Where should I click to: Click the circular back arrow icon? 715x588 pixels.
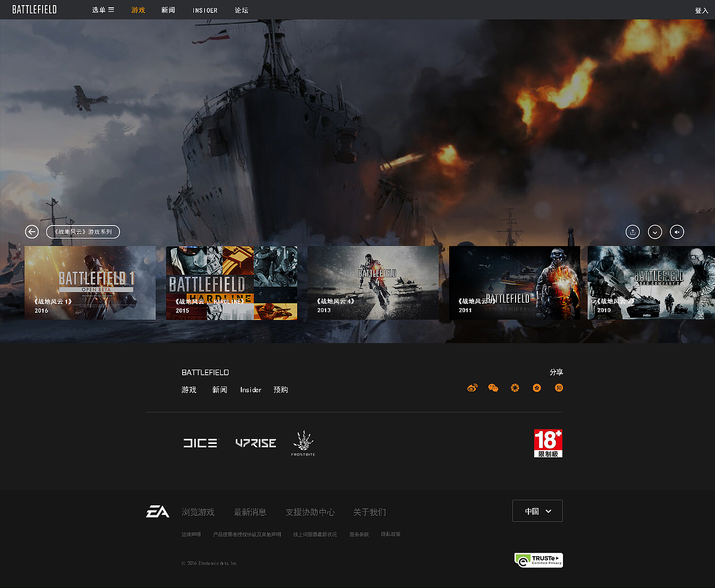coord(32,232)
